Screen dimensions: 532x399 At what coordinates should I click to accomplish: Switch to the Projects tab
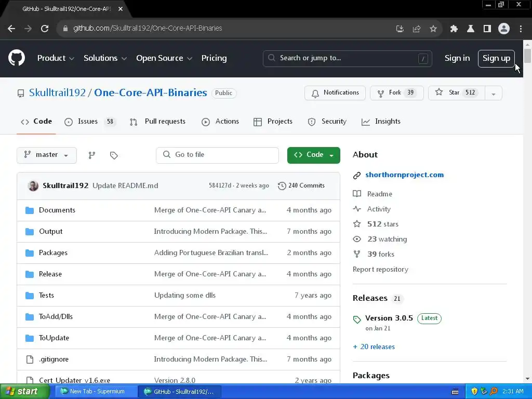[x=273, y=122]
